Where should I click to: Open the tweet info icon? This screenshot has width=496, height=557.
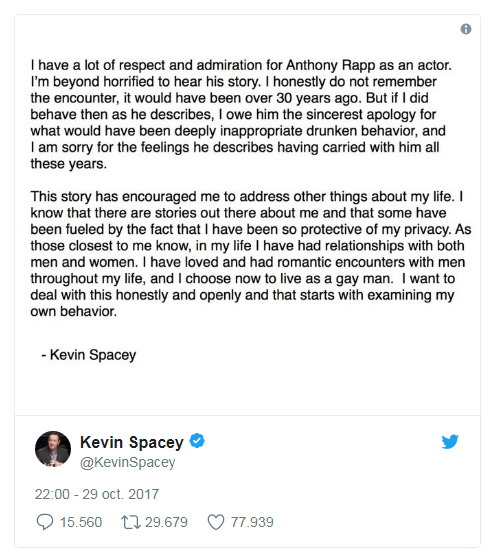click(x=465, y=29)
